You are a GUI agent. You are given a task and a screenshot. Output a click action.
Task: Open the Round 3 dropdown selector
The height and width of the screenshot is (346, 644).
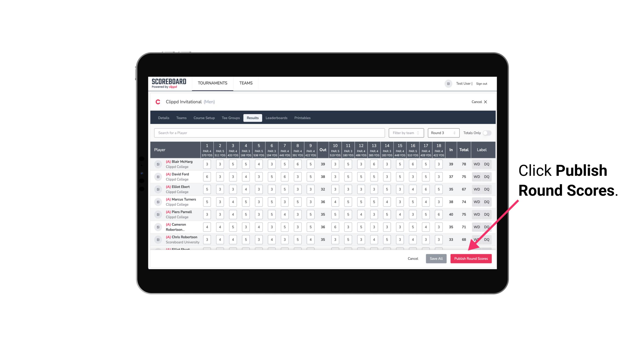pyautogui.click(x=443, y=132)
